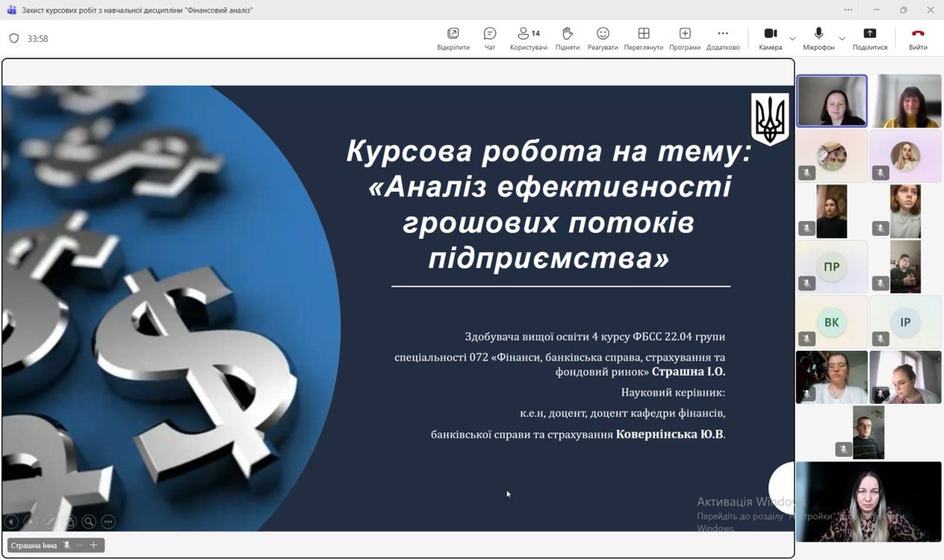Pop out the meeting with Відкріпити

[x=453, y=38]
